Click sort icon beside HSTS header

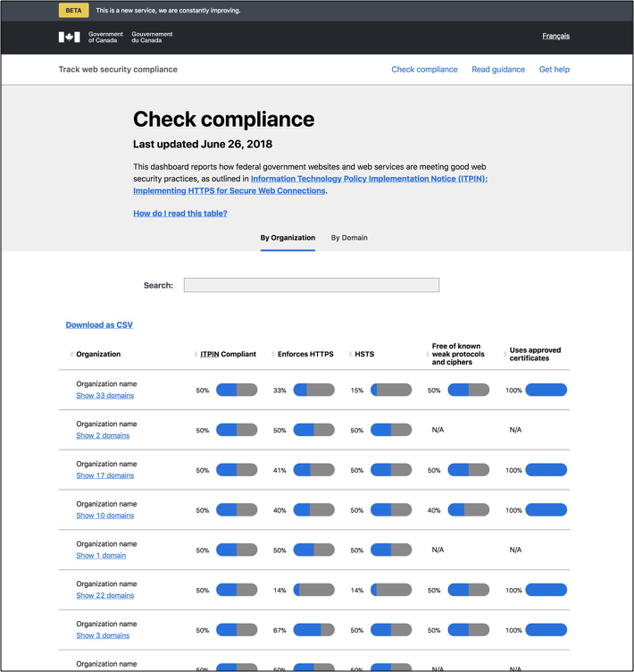pyautogui.click(x=350, y=355)
